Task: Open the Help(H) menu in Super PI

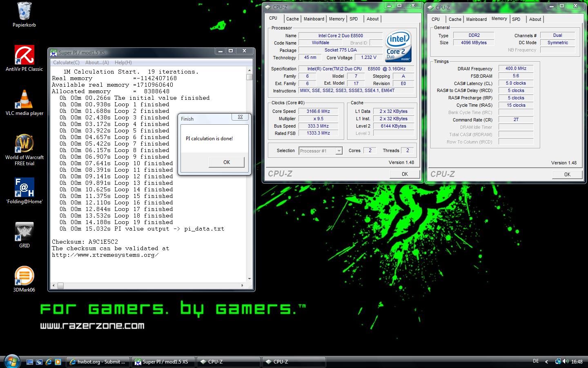Action: 123,63
